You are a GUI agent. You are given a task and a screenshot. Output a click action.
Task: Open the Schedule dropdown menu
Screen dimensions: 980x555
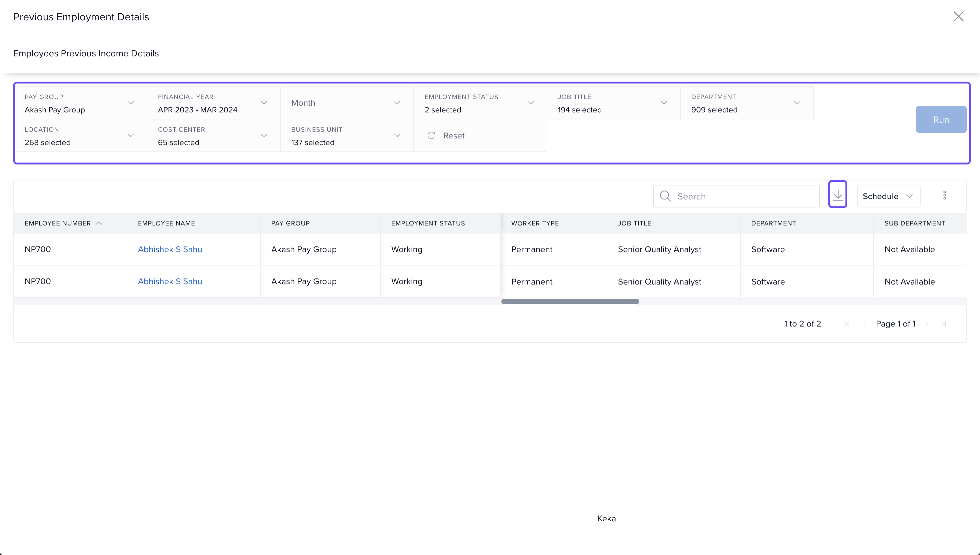[x=888, y=196]
